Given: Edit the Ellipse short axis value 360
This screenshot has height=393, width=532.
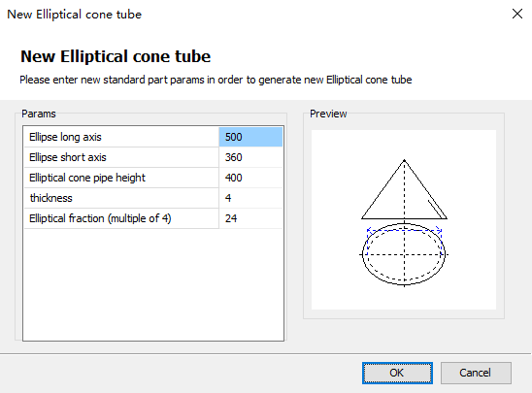Looking at the screenshot, I should [x=250, y=157].
